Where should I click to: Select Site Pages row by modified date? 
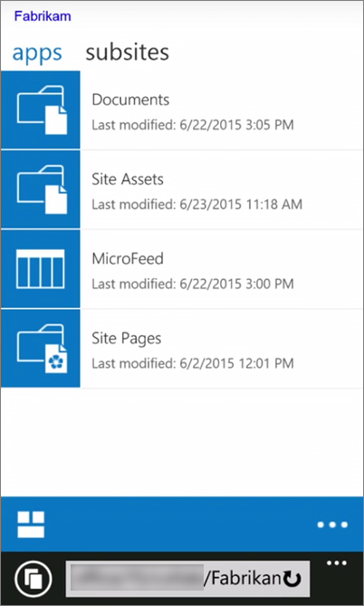pos(193,363)
